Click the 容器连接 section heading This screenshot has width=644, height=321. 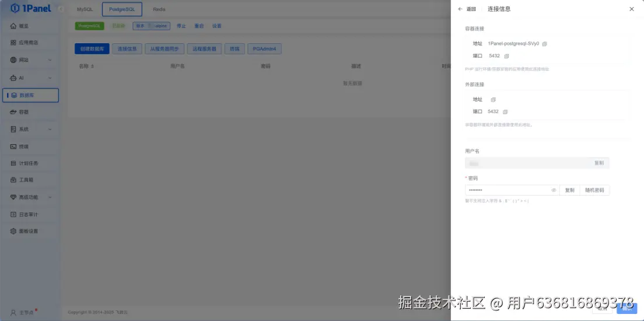click(x=475, y=29)
